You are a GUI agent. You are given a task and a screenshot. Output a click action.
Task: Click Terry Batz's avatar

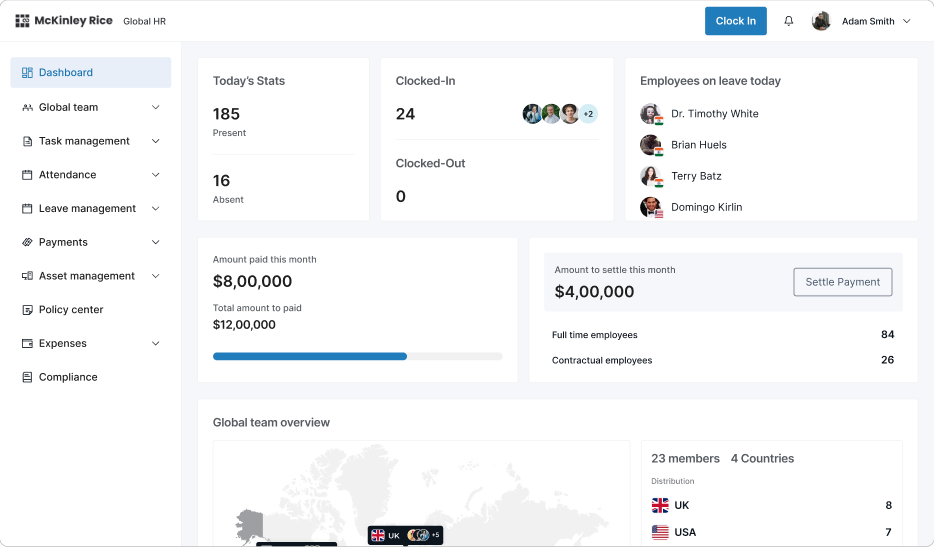pos(650,176)
